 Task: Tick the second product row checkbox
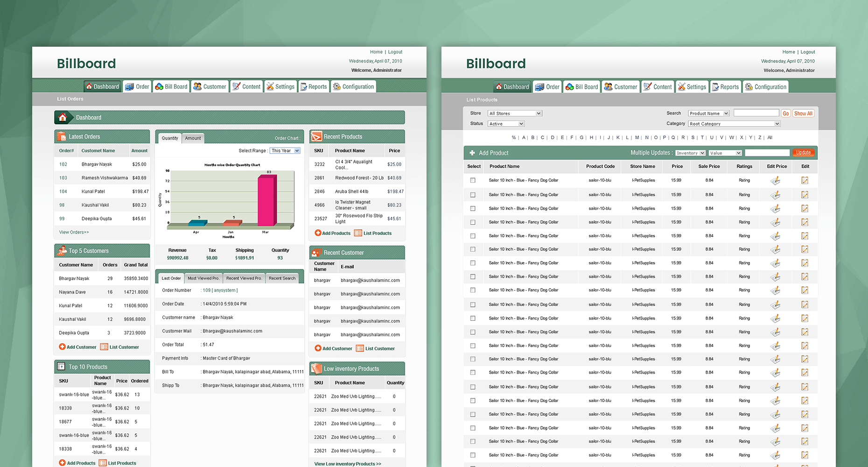pyautogui.click(x=473, y=195)
